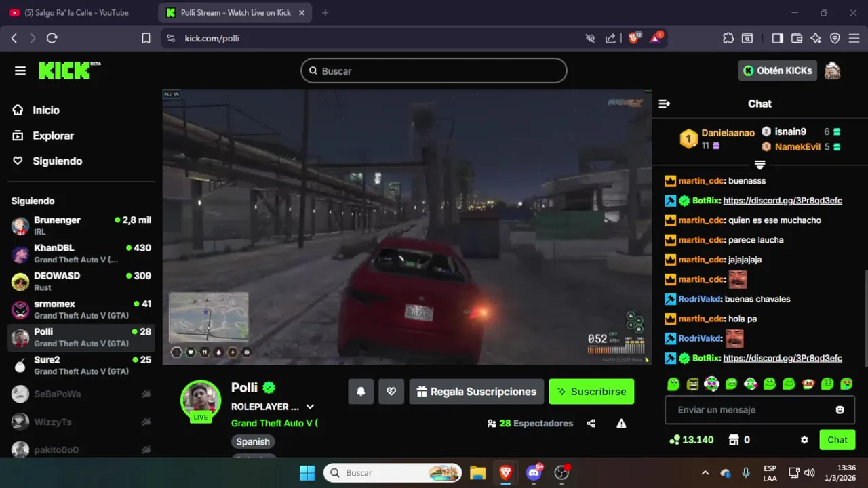Open the emoji picker in message box
Screen dimensions: 868x488
(x=840, y=410)
